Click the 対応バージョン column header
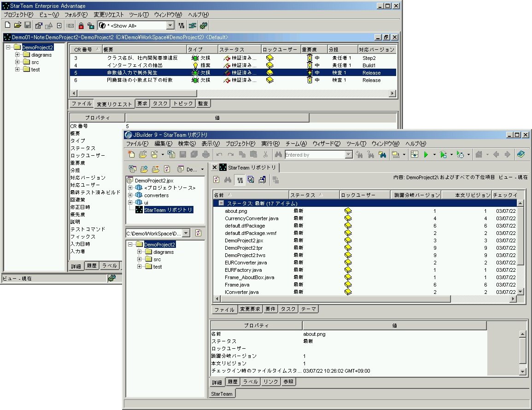This screenshot has height=410, width=532. [x=377, y=50]
